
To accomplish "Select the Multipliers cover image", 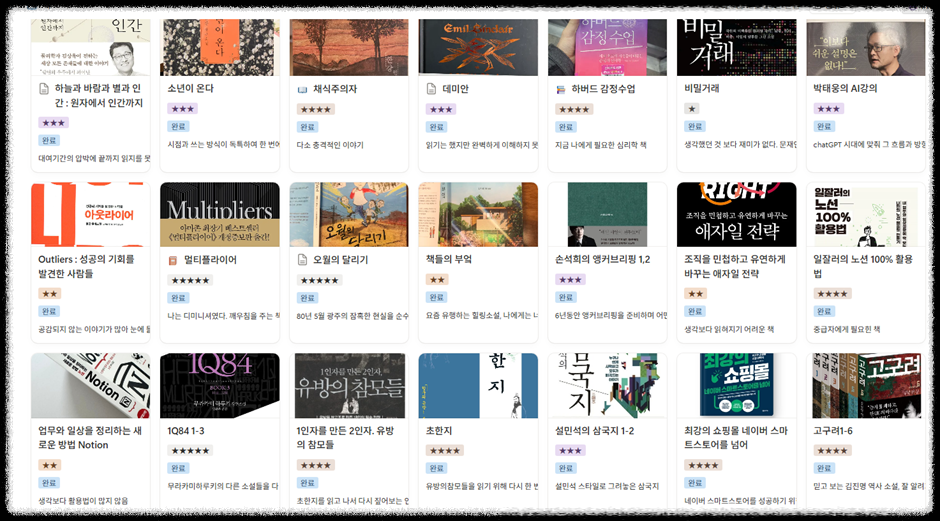I will [219, 215].
